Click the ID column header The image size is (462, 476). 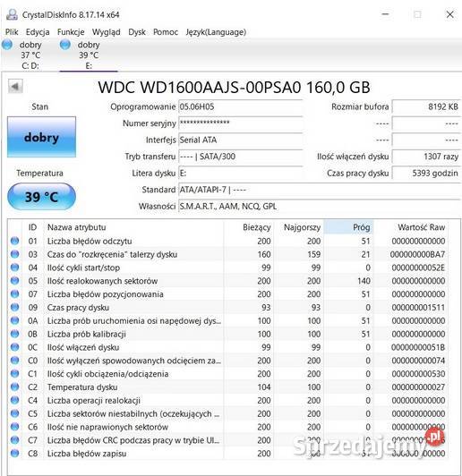[33, 227]
